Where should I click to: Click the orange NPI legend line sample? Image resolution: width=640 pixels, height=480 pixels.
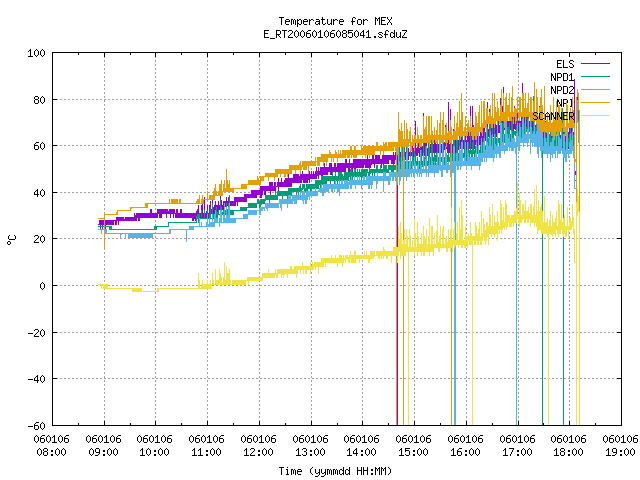coord(595,102)
